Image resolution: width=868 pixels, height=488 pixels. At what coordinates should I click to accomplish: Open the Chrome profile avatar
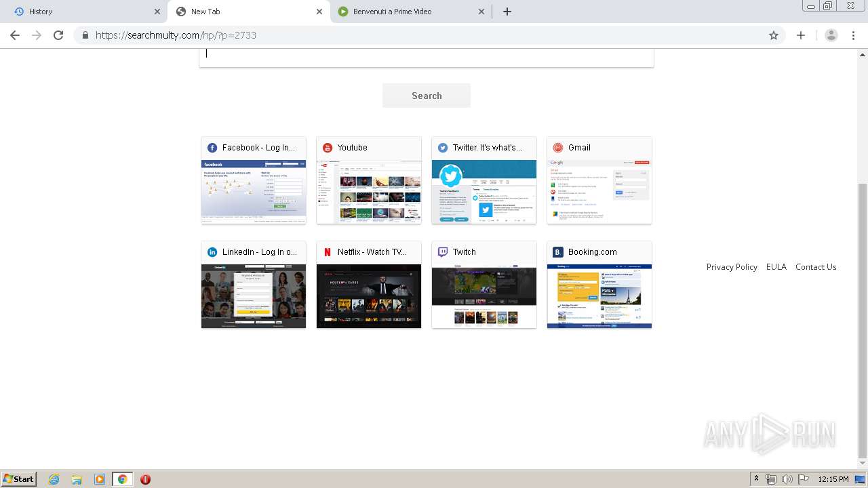tap(831, 35)
